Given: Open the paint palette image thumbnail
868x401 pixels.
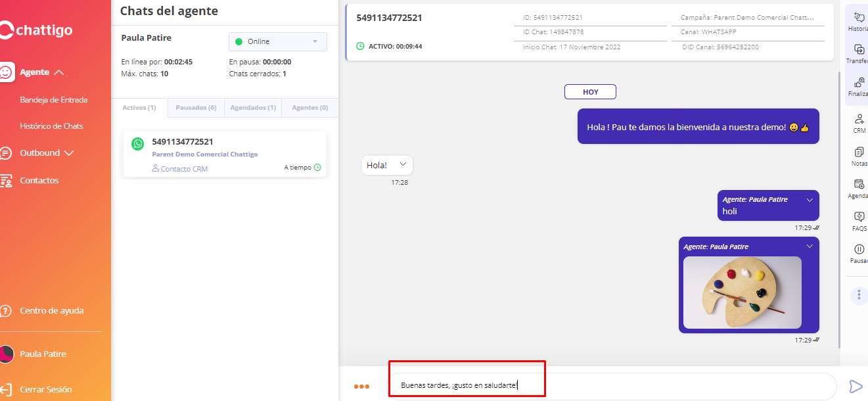Looking at the screenshot, I should coord(742,292).
